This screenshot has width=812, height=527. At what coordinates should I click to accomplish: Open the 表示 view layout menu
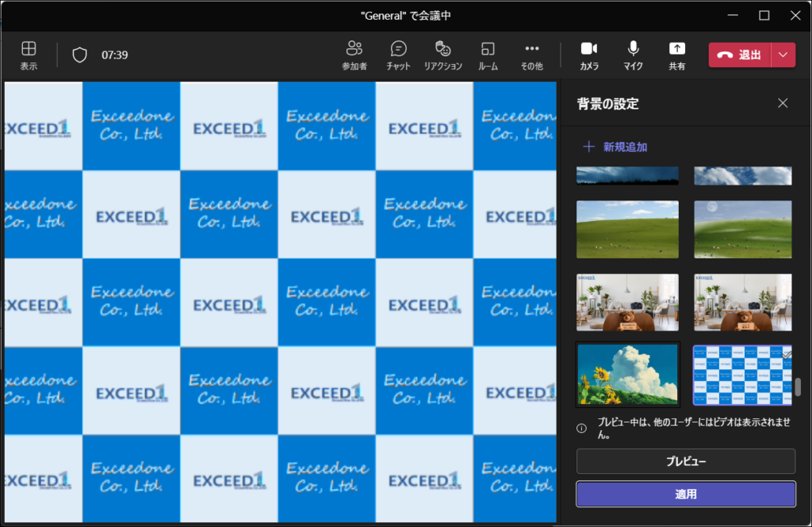click(x=29, y=55)
